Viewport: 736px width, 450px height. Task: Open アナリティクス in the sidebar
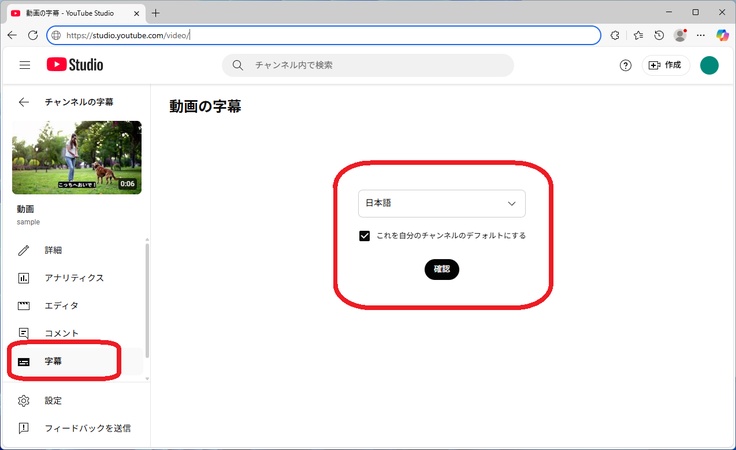[x=75, y=278]
